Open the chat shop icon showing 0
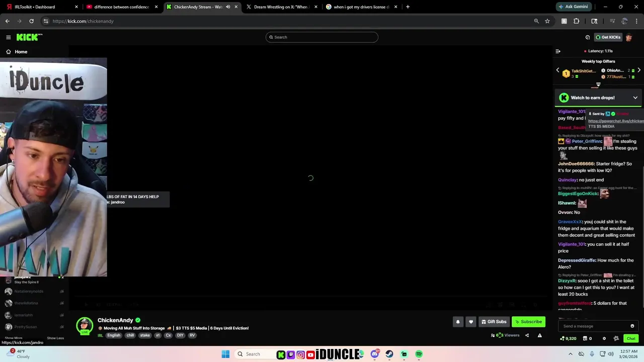Image resolution: width=644 pixels, height=362 pixels. point(587,338)
